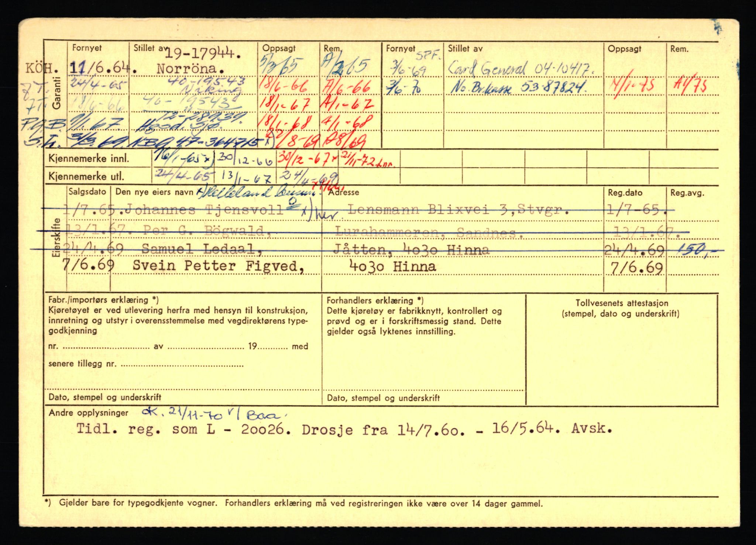Click the Adresse column header
This screenshot has height=545, width=756.
[343, 192]
